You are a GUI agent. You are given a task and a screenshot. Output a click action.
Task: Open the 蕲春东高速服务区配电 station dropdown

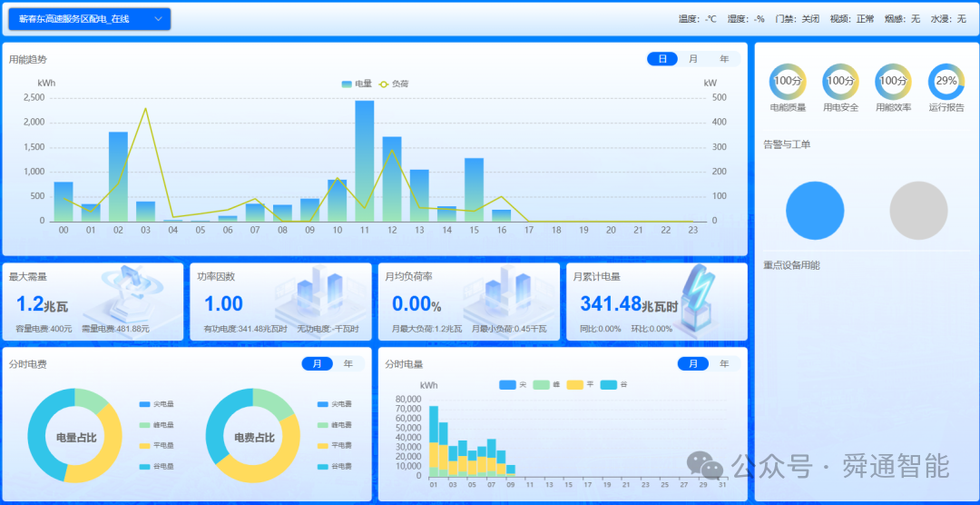click(x=89, y=19)
